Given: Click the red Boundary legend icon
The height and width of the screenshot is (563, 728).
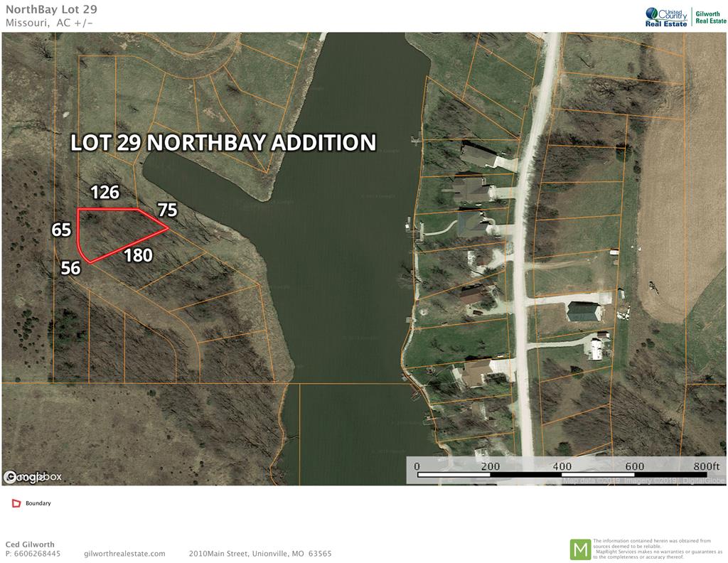Looking at the screenshot, I should point(16,503).
